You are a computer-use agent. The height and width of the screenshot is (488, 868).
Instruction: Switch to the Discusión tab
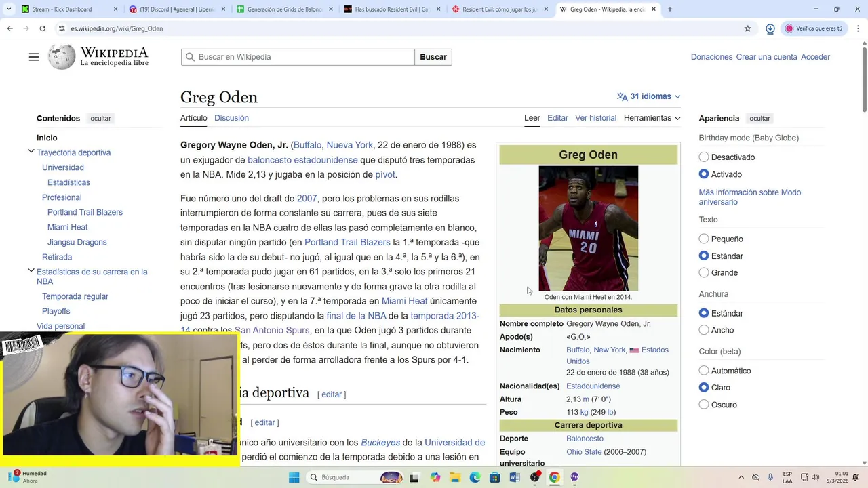tap(231, 118)
